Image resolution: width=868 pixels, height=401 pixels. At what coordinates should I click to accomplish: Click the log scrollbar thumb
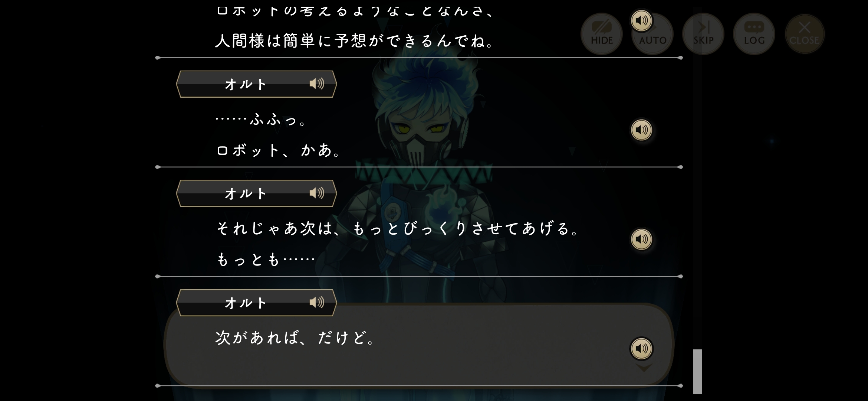click(x=697, y=372)
